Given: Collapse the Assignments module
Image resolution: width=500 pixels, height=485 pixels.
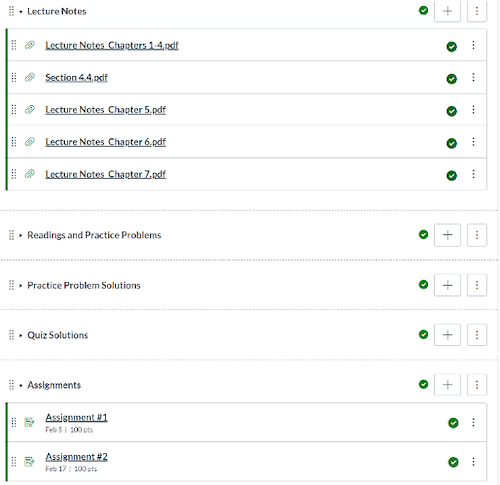Looking at the screenshot, I should pos(21,386).
